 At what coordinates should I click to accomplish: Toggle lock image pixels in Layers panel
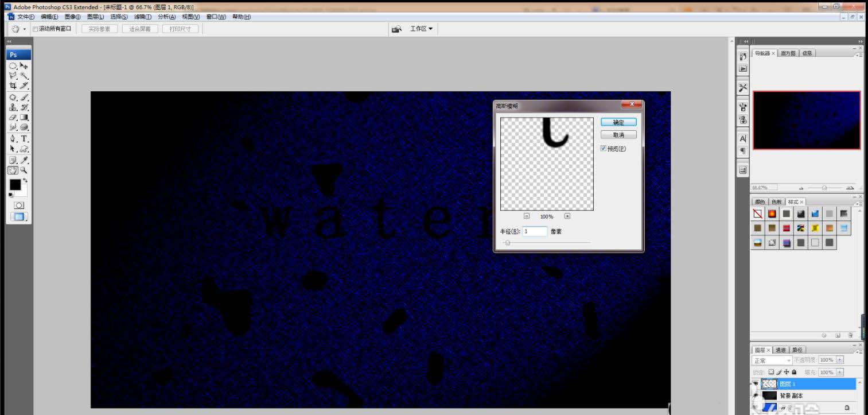779,372
